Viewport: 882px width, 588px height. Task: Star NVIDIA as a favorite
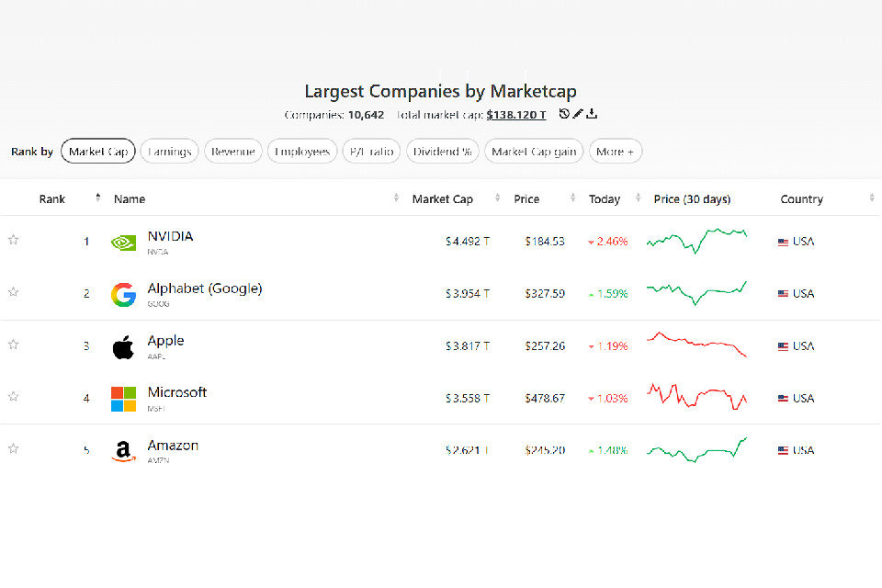(x=14, y=240)
